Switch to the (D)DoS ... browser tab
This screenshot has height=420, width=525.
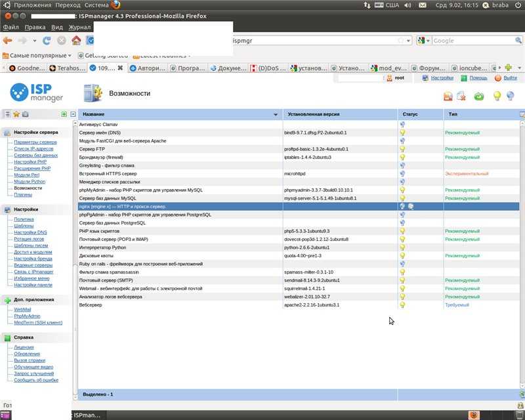pyautogui.click(x=268, y=68)
